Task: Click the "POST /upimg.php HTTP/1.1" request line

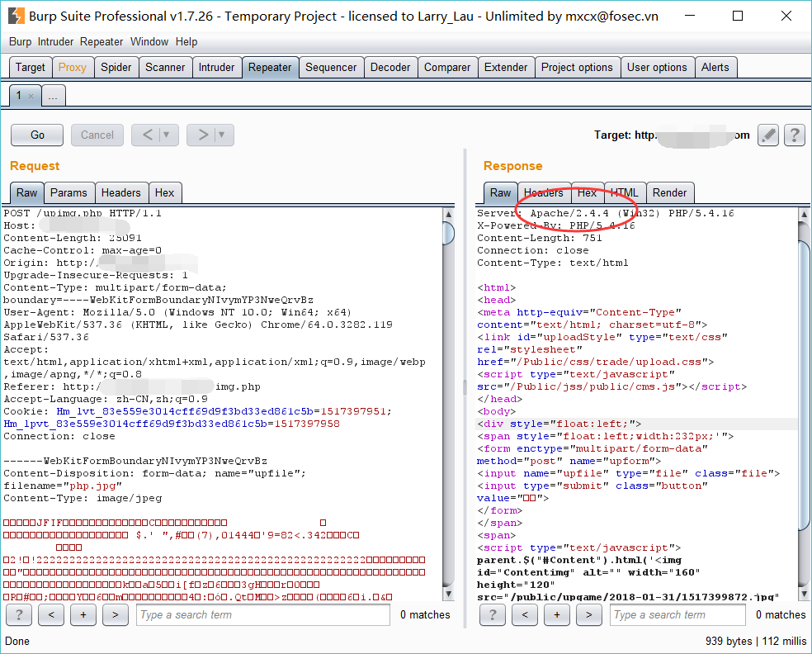Action: pyautogui.click(x=83, y=214)
